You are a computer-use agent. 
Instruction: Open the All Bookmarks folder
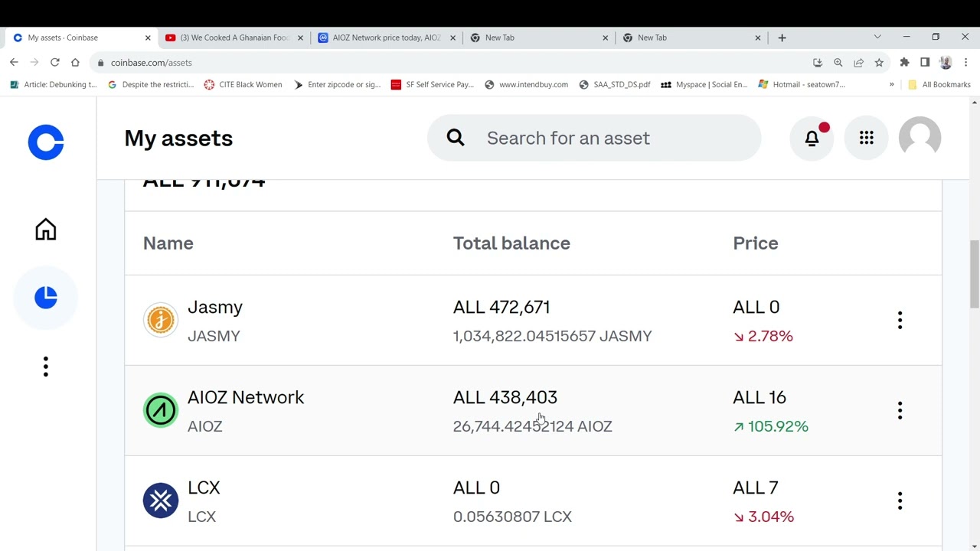(939, 85)
